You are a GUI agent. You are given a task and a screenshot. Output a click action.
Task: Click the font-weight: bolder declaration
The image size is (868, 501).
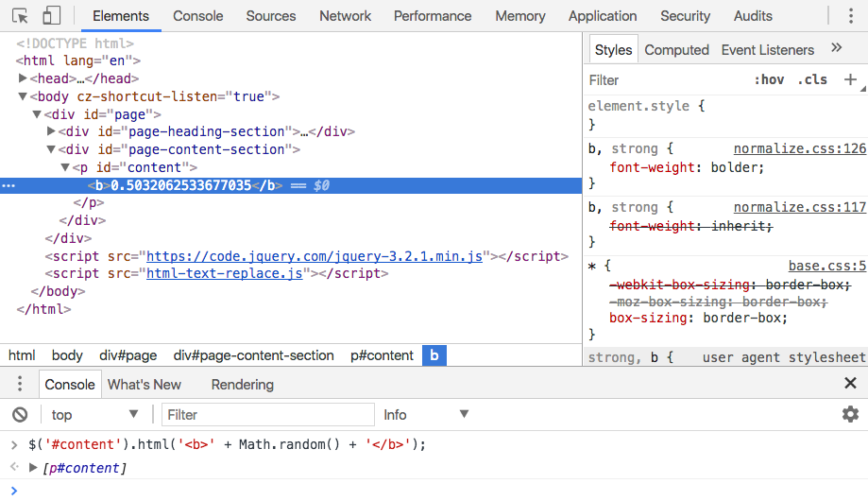pyautogui.click(x=687, y=167)
